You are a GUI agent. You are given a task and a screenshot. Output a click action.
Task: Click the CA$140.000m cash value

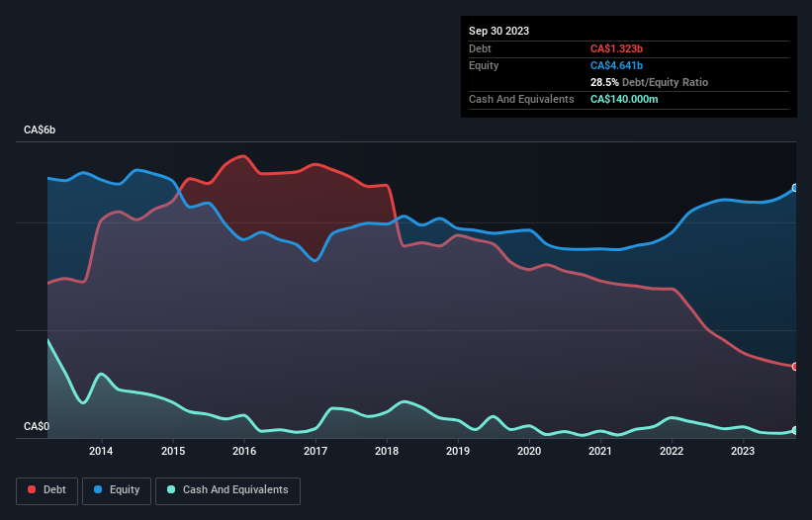[x=624, y=99]
